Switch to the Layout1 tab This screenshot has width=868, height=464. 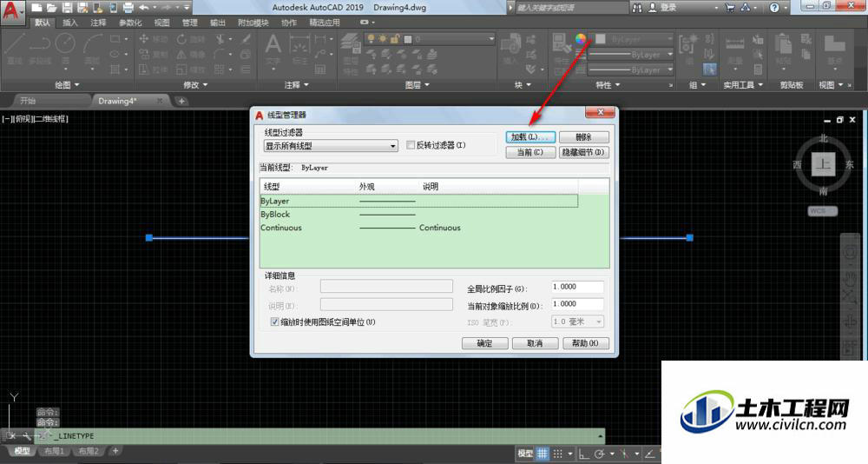54,451
